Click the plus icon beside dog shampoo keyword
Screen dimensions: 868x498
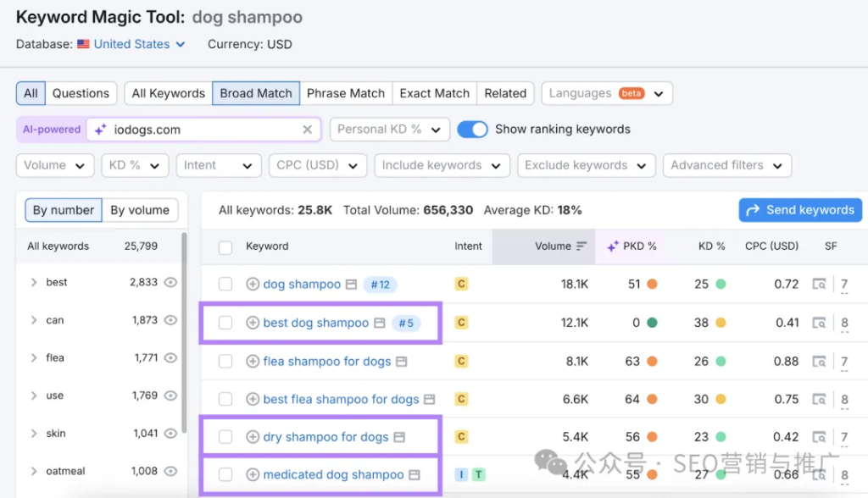coord(253,285)
